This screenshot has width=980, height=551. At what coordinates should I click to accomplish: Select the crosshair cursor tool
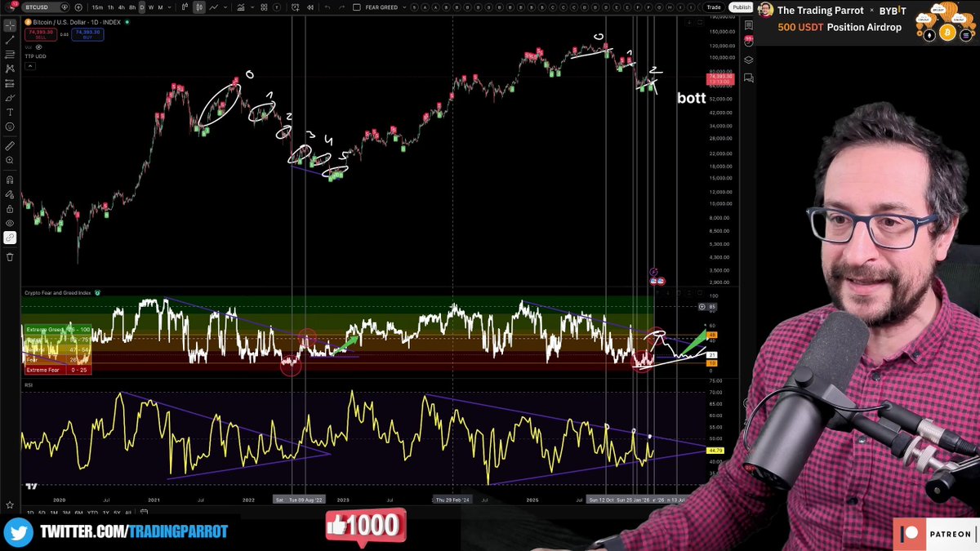pos(10,25)
